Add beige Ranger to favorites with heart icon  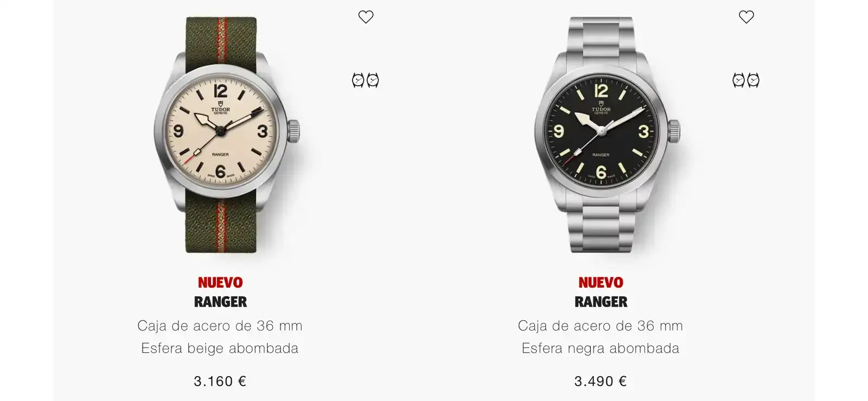tap(366, 17)
